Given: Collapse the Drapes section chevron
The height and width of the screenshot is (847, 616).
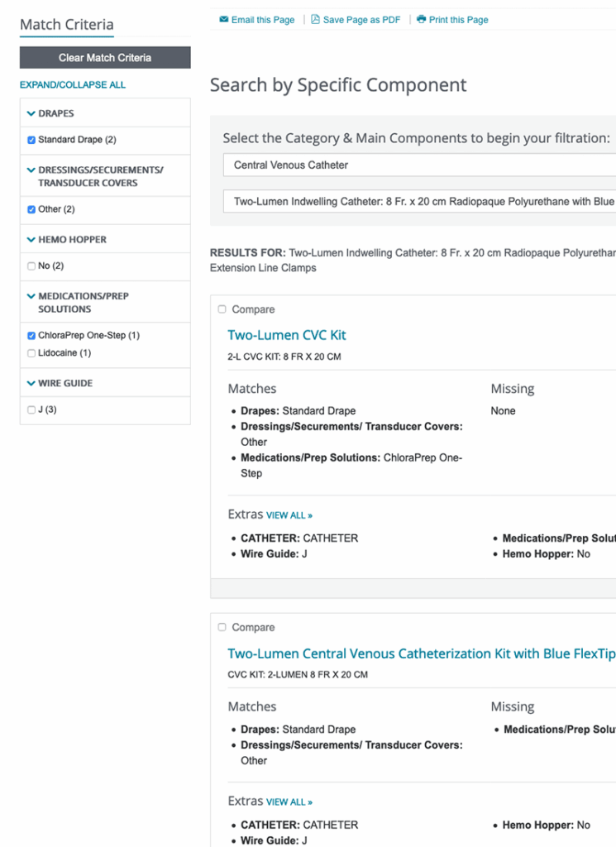Looking at the screenshot, I should (x=31, y=113).
